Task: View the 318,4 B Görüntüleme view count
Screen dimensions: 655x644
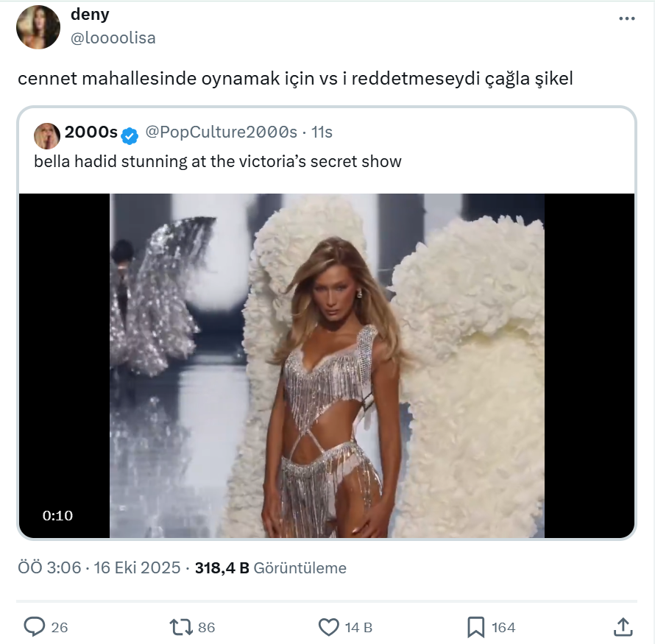Action: pos(270,568)
